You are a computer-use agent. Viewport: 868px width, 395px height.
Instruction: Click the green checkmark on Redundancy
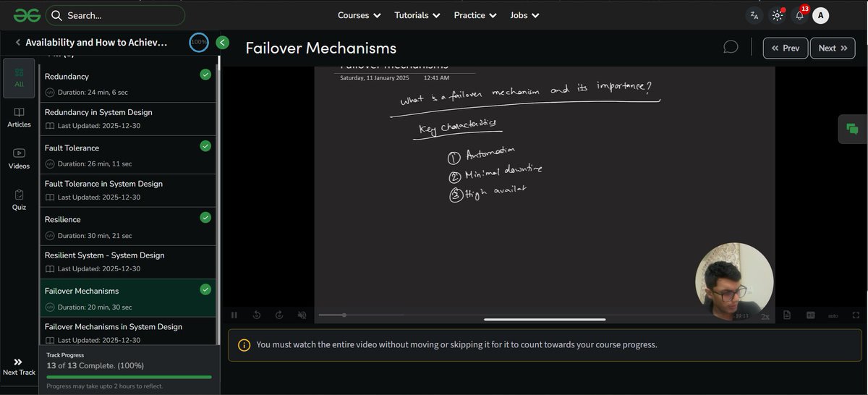tap(205, 75)
